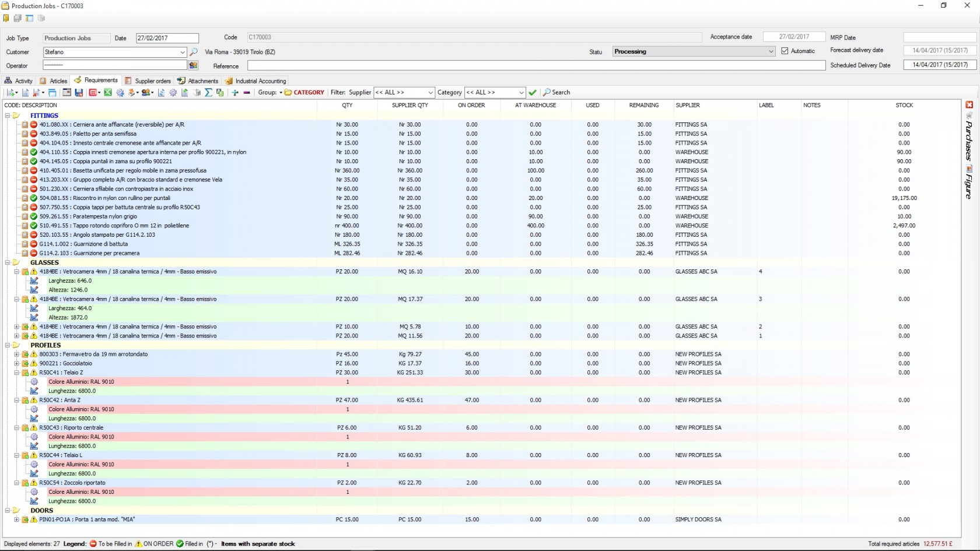The image size is (980, 551).
Task: Toggle the Automatic checkbox
Action: (785, 51)
